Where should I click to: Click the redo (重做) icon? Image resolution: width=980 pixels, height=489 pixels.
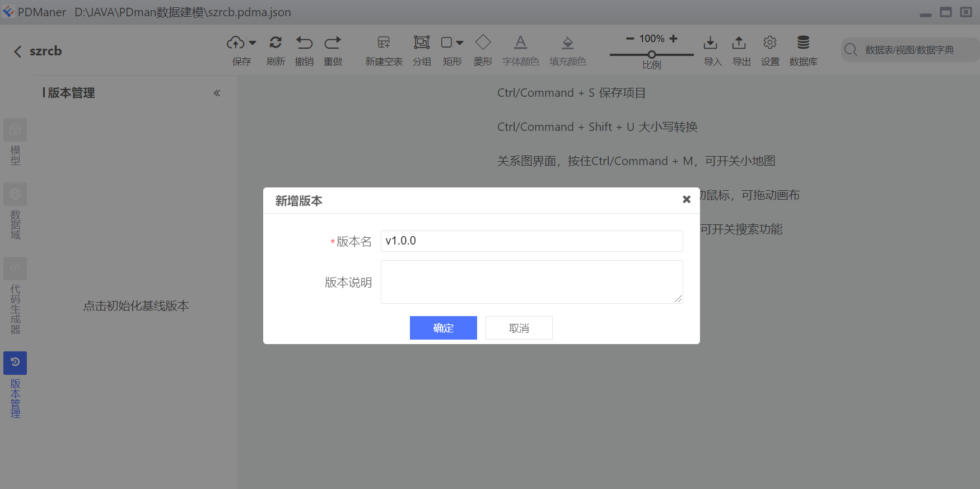pyautogui.click(x=333, y=43)
